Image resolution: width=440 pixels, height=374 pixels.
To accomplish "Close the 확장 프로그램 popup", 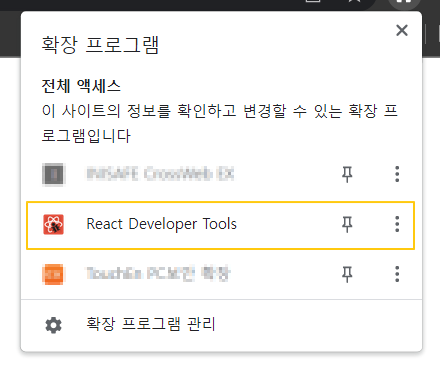I will pos(402,31).
